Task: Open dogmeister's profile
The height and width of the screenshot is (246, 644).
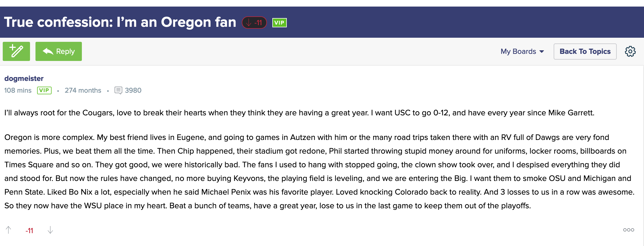Action: click(x=24, y=78)
